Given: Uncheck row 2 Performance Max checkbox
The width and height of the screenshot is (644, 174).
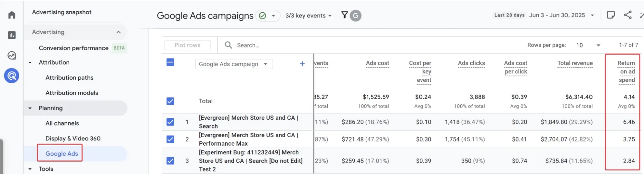Looking at the screenshot, I should [x=170, y=139].
